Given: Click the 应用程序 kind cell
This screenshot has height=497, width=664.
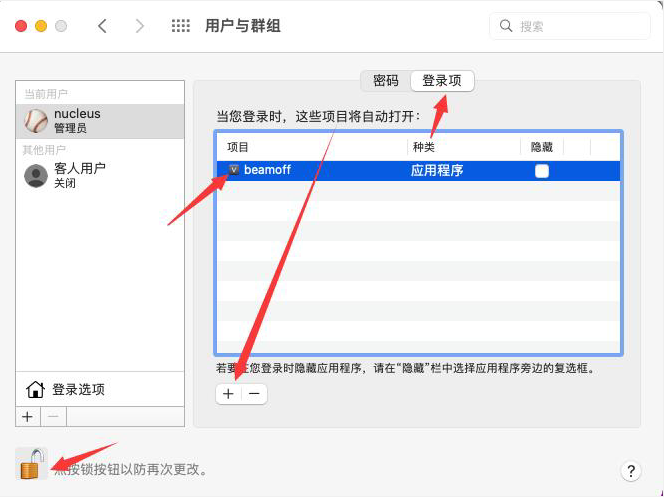Looking at the screenshot, I should coord(437,171).
